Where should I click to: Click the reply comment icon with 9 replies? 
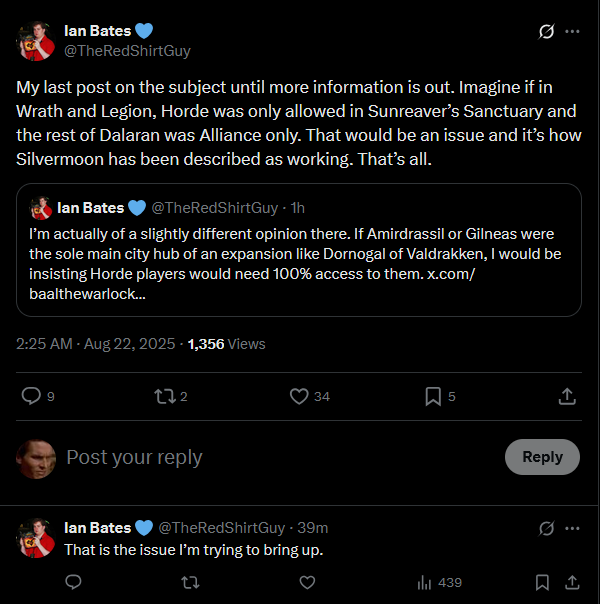(31, 397)
